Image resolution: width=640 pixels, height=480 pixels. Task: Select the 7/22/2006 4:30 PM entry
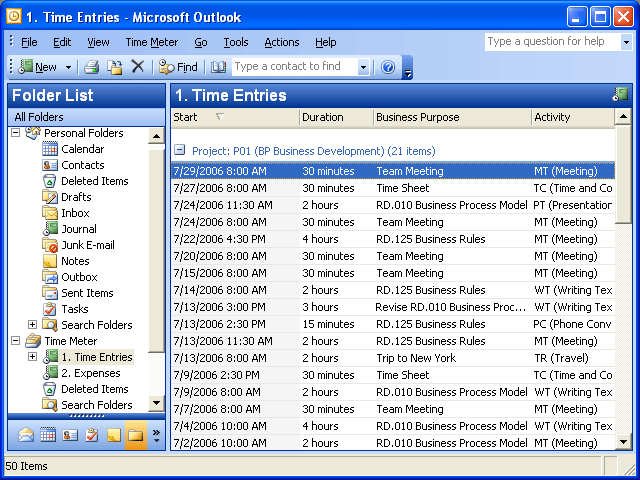click(393, 239)
